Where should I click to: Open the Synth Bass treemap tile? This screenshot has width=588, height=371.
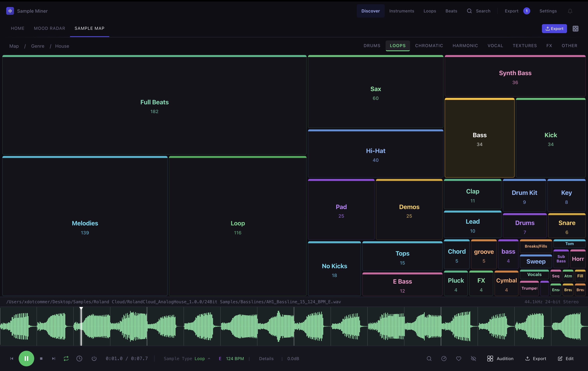point(515,76)
